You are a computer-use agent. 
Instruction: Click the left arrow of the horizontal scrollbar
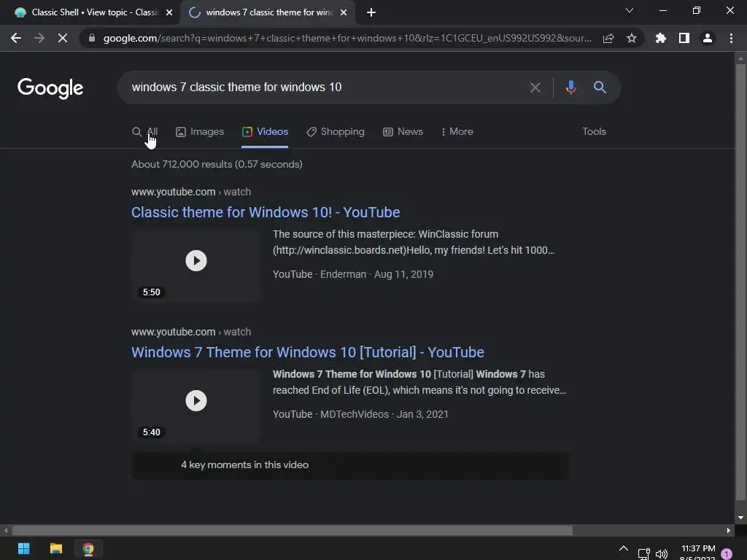(x=6, y=530)
